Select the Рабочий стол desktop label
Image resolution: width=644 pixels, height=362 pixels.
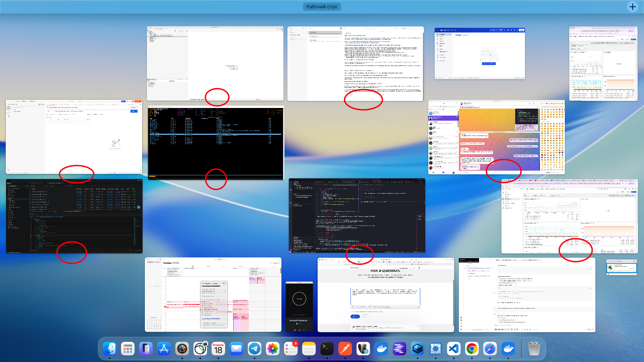(x=322, y=7)
